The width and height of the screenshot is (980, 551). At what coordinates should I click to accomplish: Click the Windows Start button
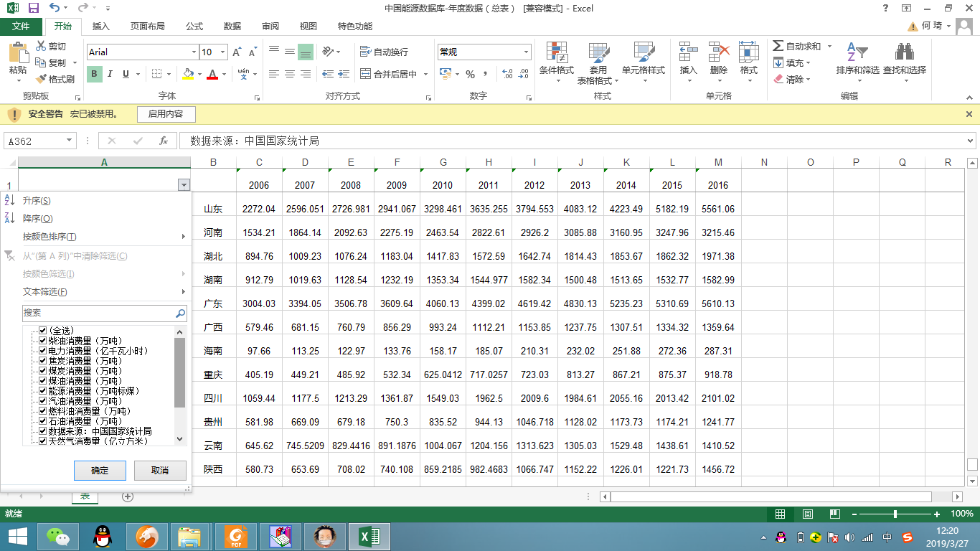pyautogui.click(x=17, y=536)
